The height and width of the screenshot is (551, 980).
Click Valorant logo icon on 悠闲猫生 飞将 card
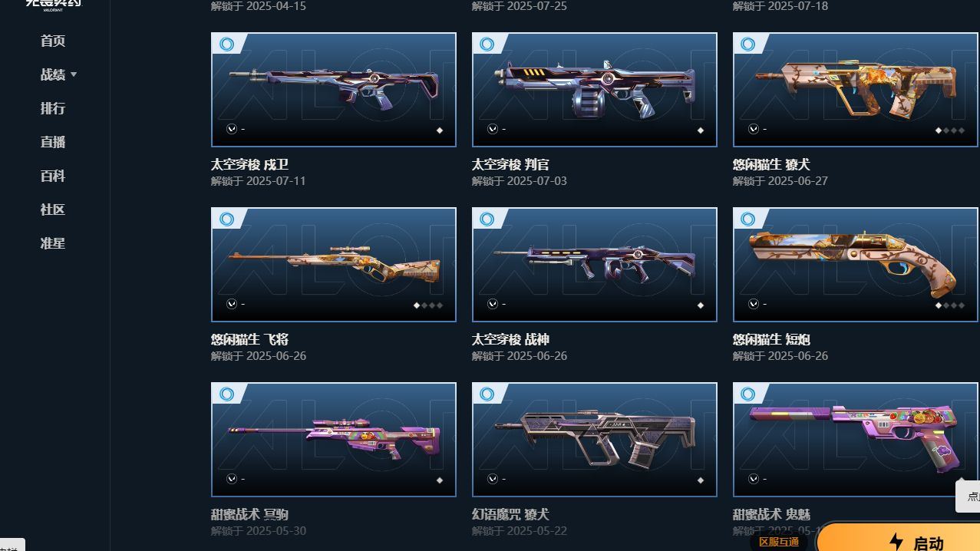click(x=232, y=304)
